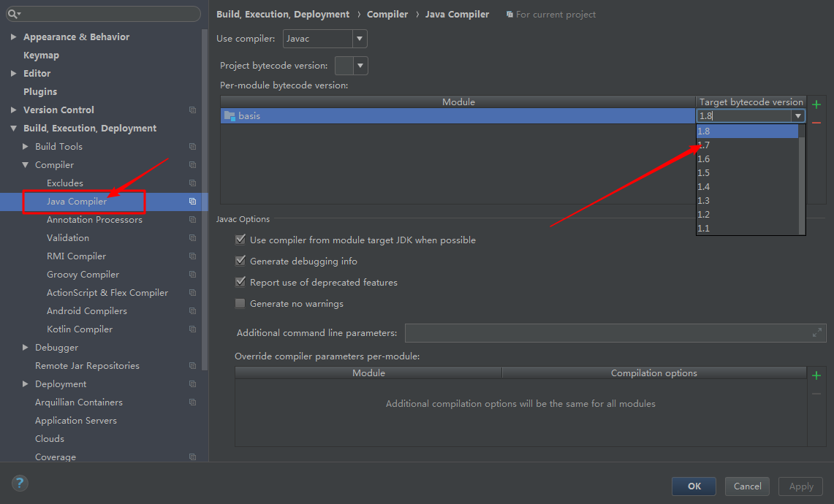Screen dimensions: 834x504
Task: Click the red minus beside the basis module row
Action: click(816, 123)
